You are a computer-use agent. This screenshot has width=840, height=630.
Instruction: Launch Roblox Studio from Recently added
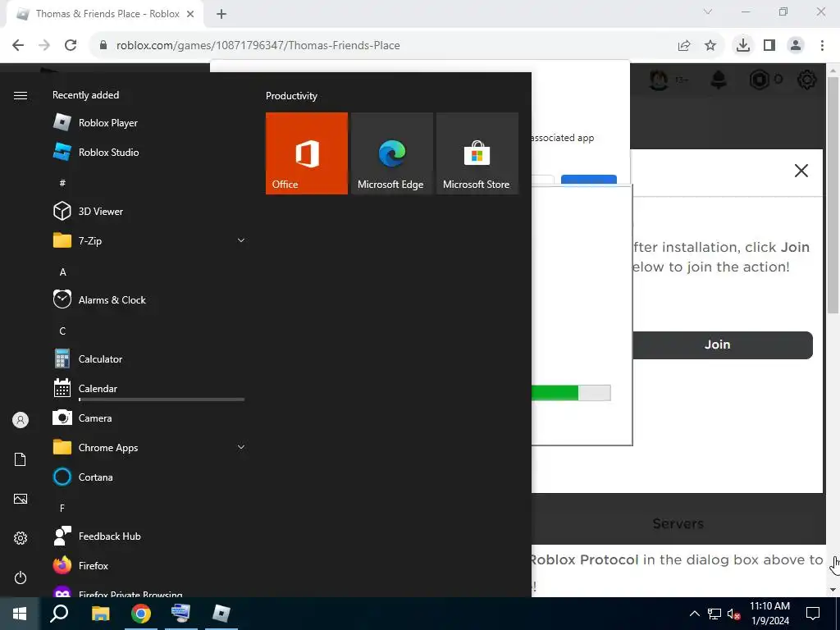click(149, 152)
